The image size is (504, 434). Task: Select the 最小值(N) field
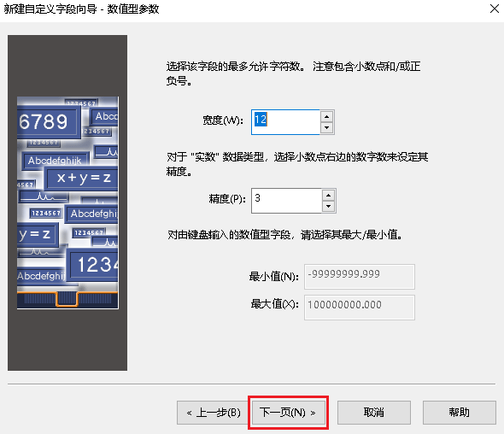tap(360, 277)
